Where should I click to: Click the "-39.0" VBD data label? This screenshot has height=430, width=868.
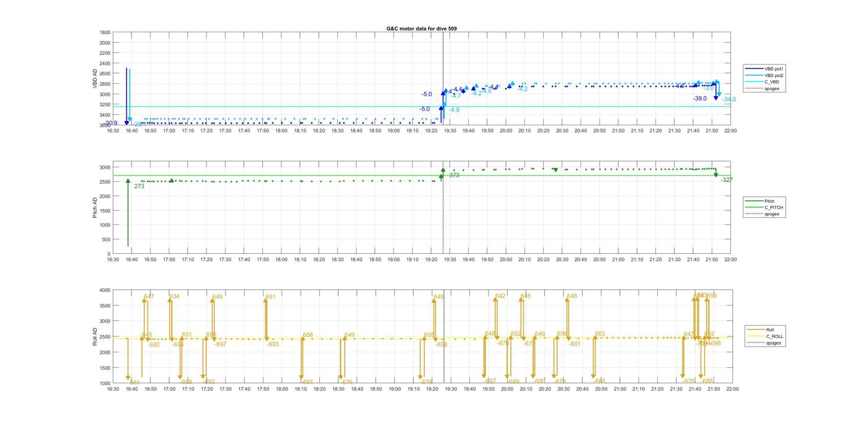[x=699, y=99]
